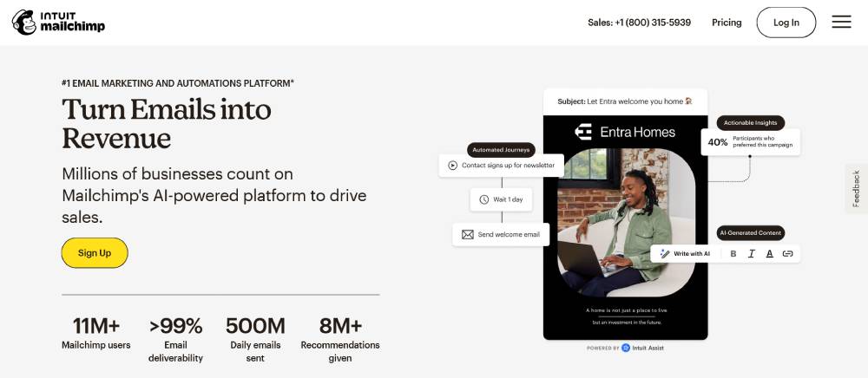The image size is (868, 378).
Task: Click the yellow Sign Up button
Action: pyautogui.click(x=95, y=253)
